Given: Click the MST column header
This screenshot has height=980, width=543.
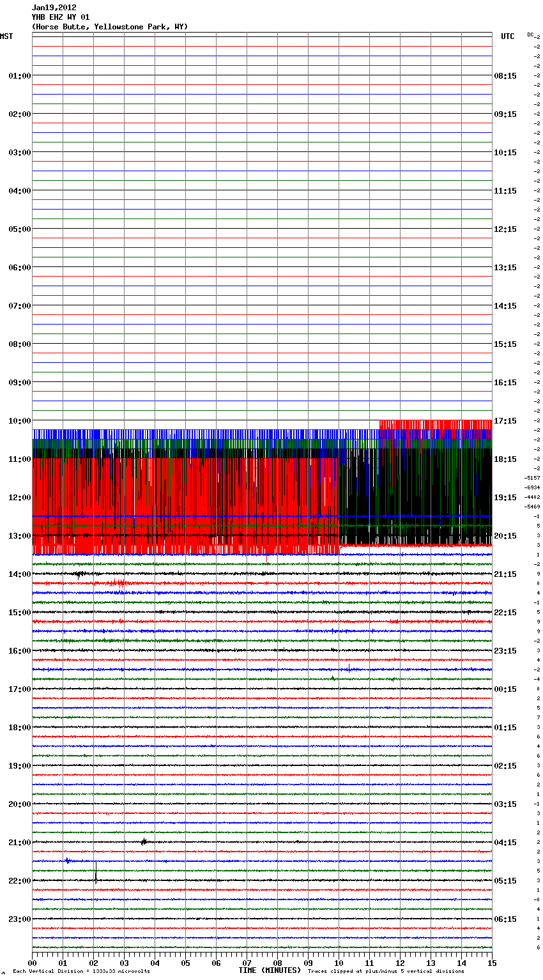Looking at the screenshot, I should pos(6,36).
